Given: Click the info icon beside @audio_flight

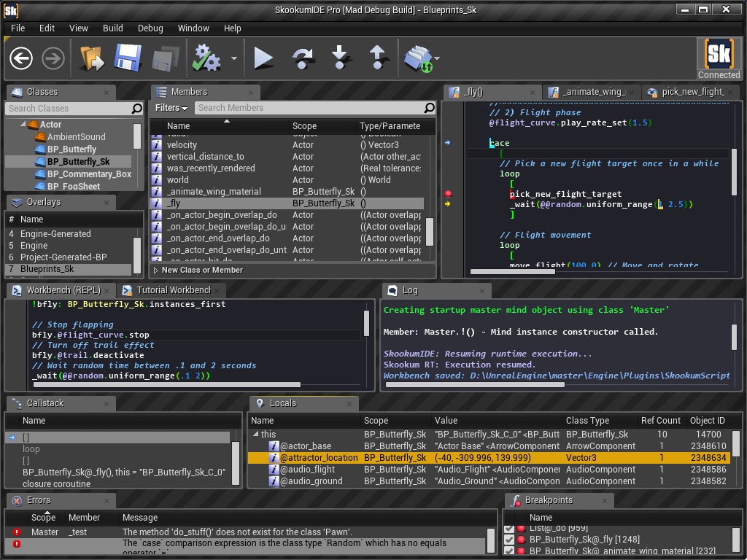Looking at the screenshot, I should tap(274, 470).
